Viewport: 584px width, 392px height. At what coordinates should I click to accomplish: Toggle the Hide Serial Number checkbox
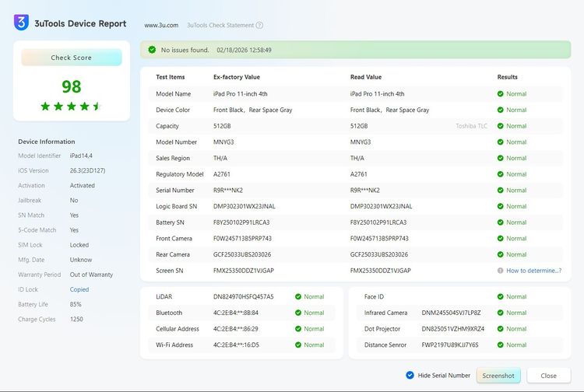[410, 375]
